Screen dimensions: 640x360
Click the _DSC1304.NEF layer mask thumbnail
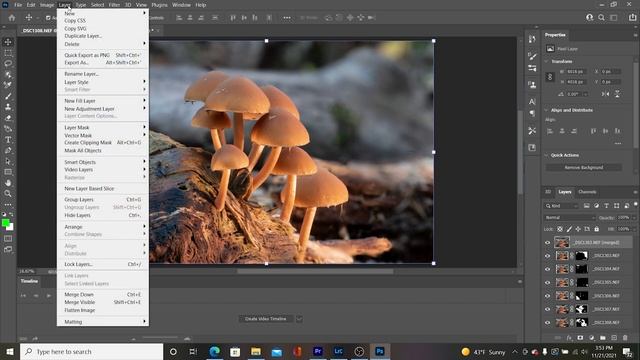582,269
